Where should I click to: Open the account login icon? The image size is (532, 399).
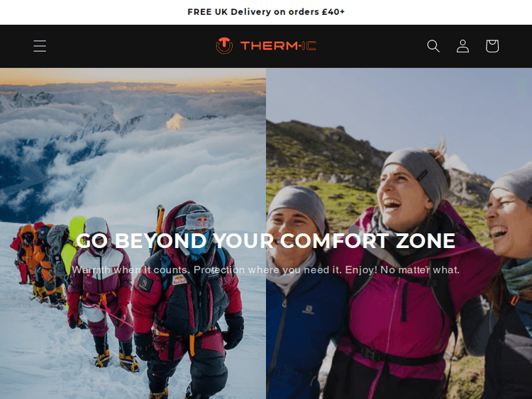pos(462,46)
